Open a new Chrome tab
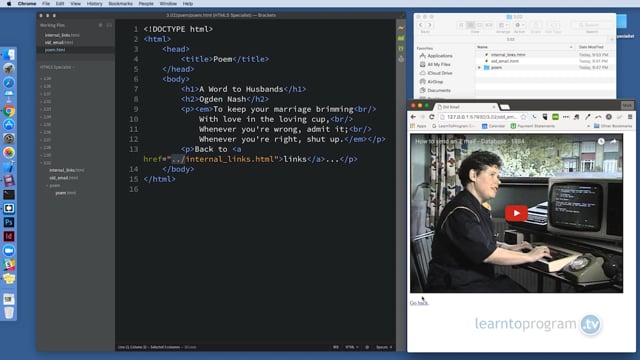Viewport: 640px width, 360px height. coord(505,107)
